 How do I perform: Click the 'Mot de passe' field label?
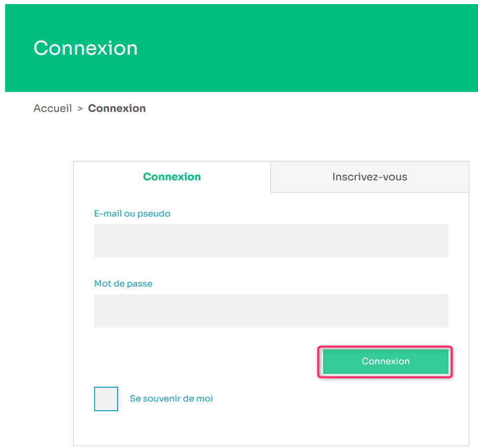123,284
